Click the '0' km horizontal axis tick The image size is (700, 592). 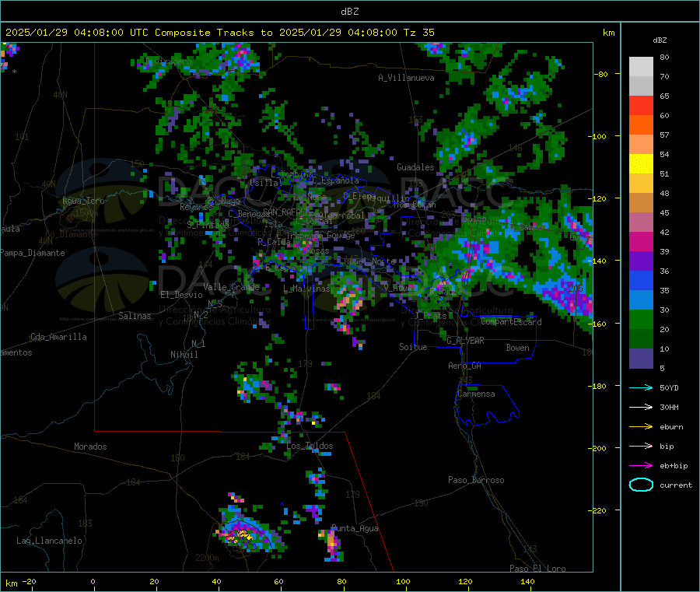(x=93, y=581)
